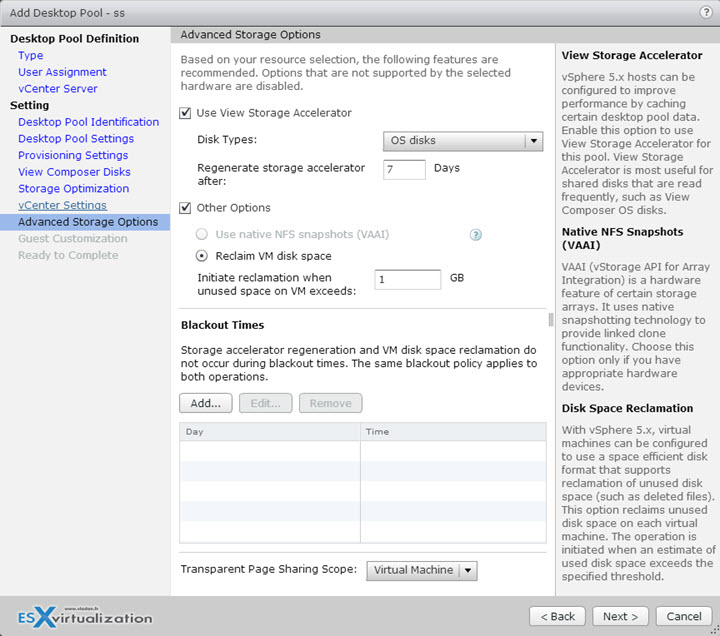Click the Blackout Times heading

(x=223, y=325)
